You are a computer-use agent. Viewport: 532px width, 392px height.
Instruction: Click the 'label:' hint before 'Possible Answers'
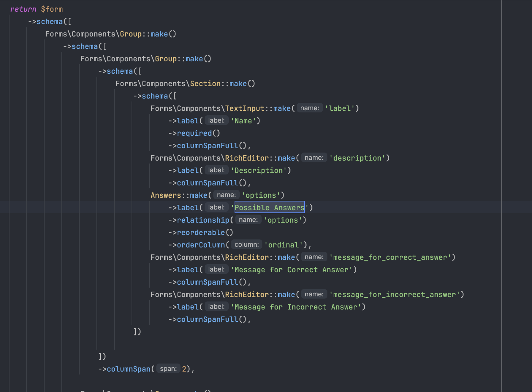217,207
